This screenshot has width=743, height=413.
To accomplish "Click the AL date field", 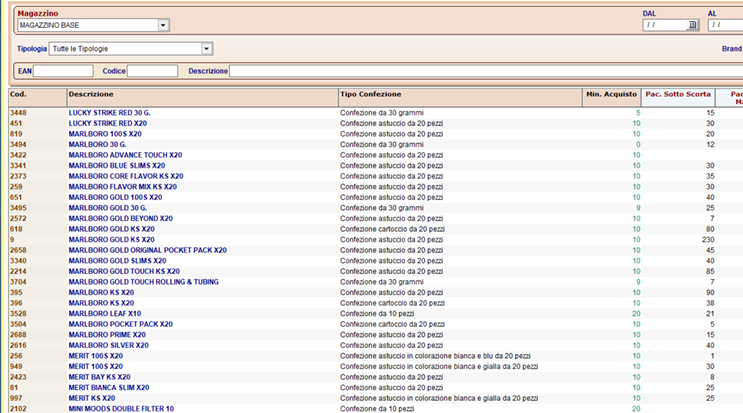I will [725, 25].
